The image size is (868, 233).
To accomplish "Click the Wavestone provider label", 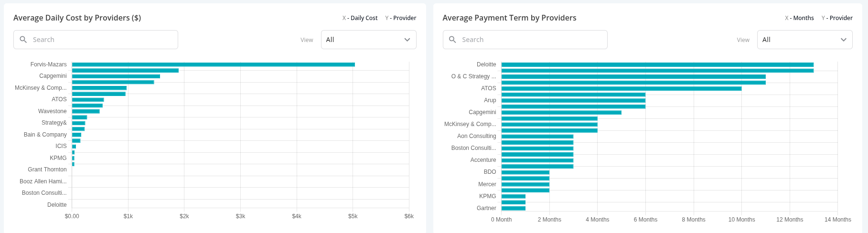I will (52, 111).
